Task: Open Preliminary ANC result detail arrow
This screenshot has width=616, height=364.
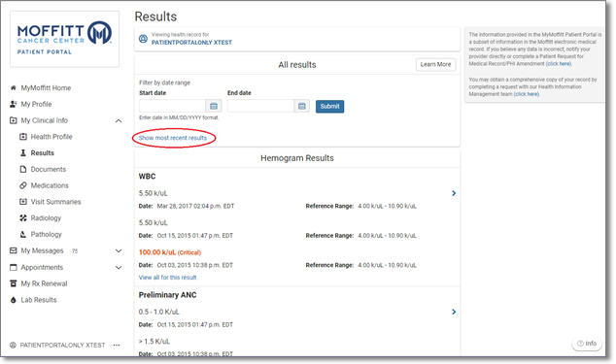Action: [454, 312]
